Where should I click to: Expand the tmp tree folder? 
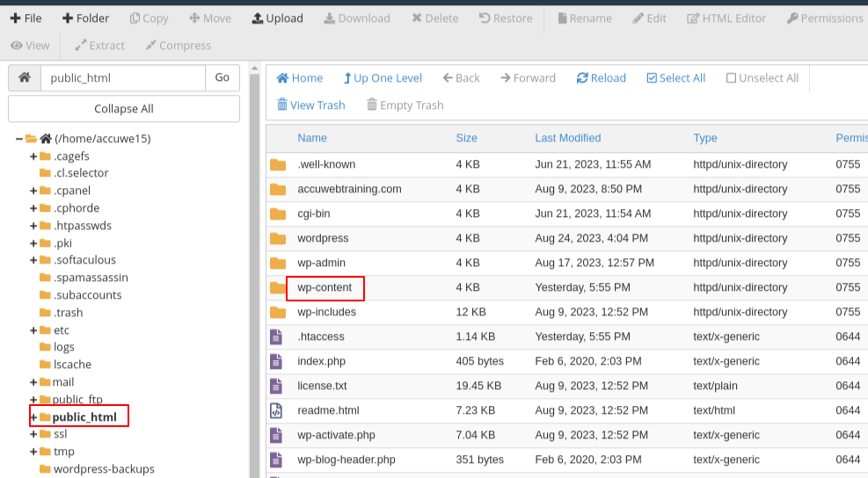[x=33, y=452]
